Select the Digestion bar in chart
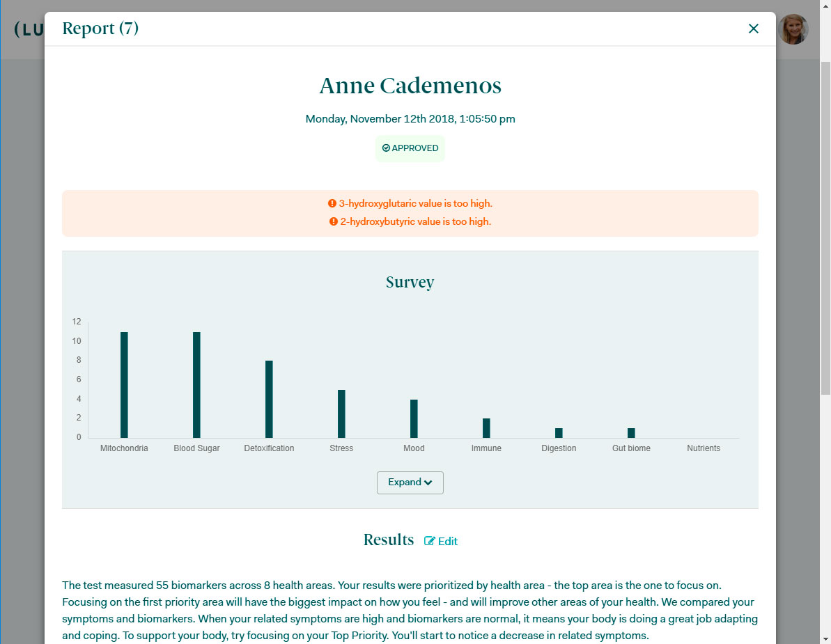Image resolution: width=831 pixels, height=644 pixels. (x=559, y=433)
